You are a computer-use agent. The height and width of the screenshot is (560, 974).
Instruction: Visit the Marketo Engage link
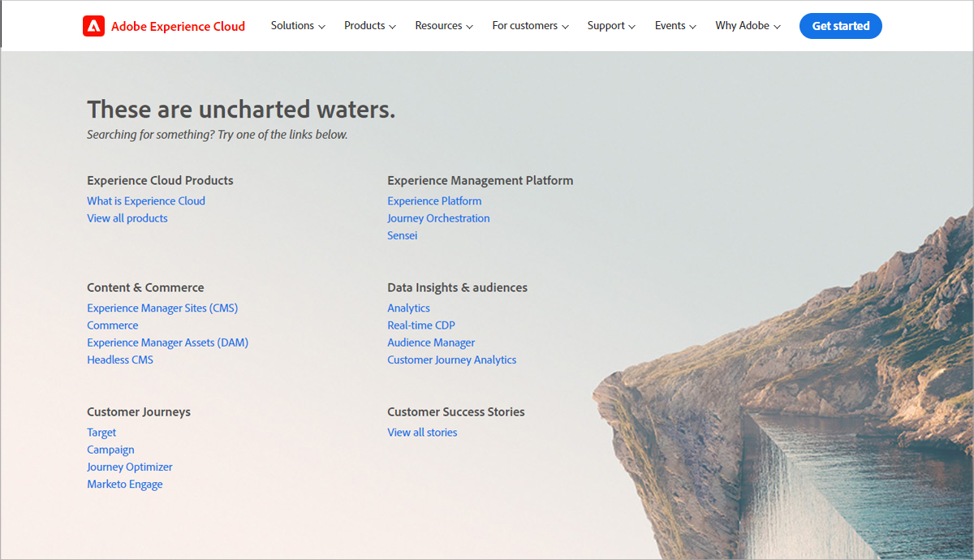[x=125, y=485]
